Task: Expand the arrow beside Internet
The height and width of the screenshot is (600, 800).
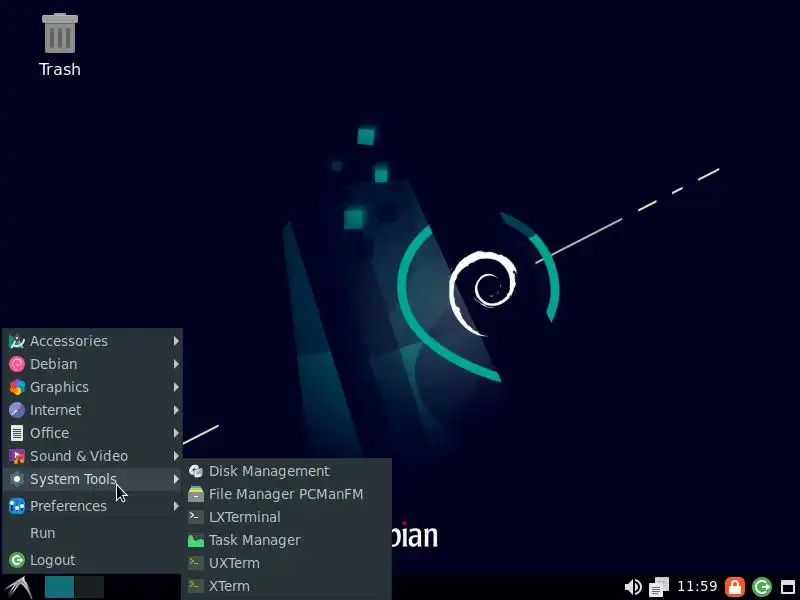Action: (x=176, y=410)
